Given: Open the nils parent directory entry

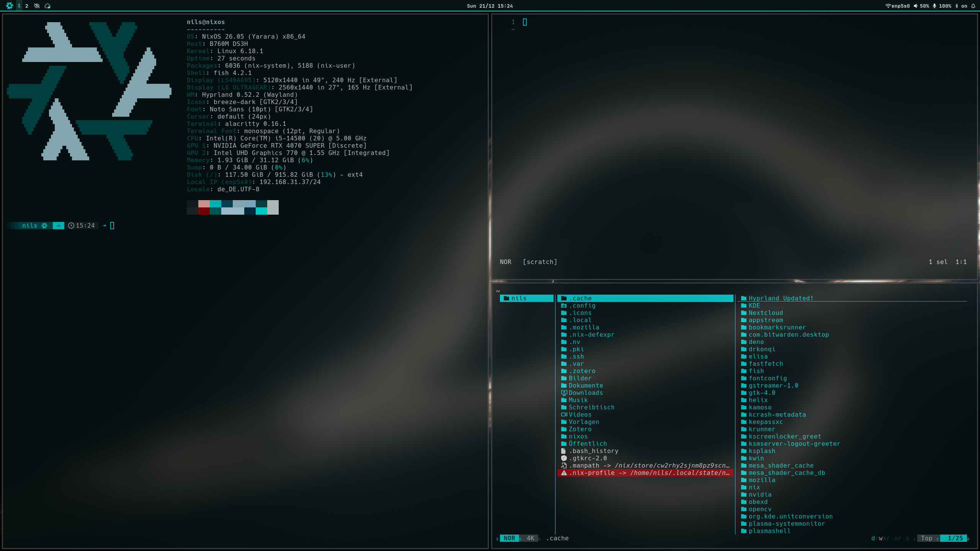Looking at the screenshot, I should pyautogui.click(x=519, y=298).
